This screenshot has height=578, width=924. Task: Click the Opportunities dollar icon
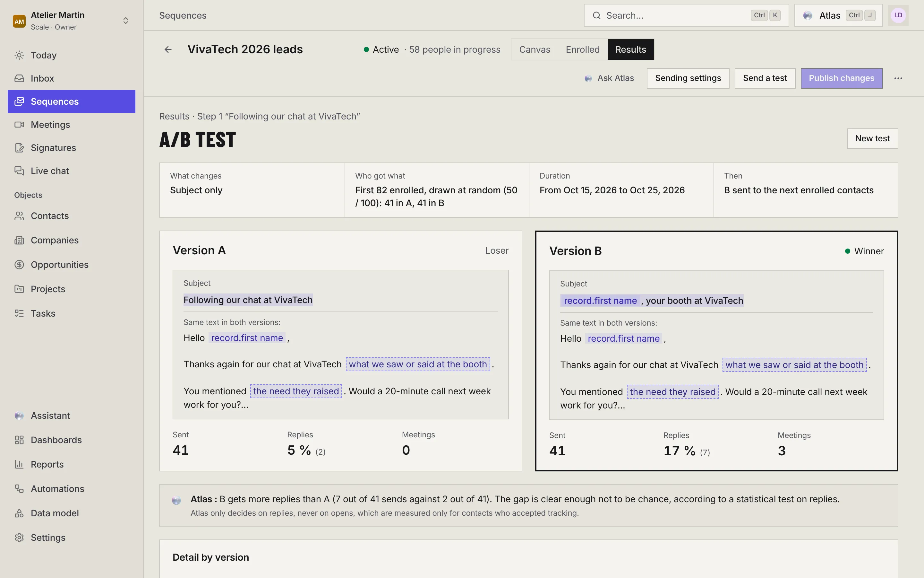click(x=19, y=265)
